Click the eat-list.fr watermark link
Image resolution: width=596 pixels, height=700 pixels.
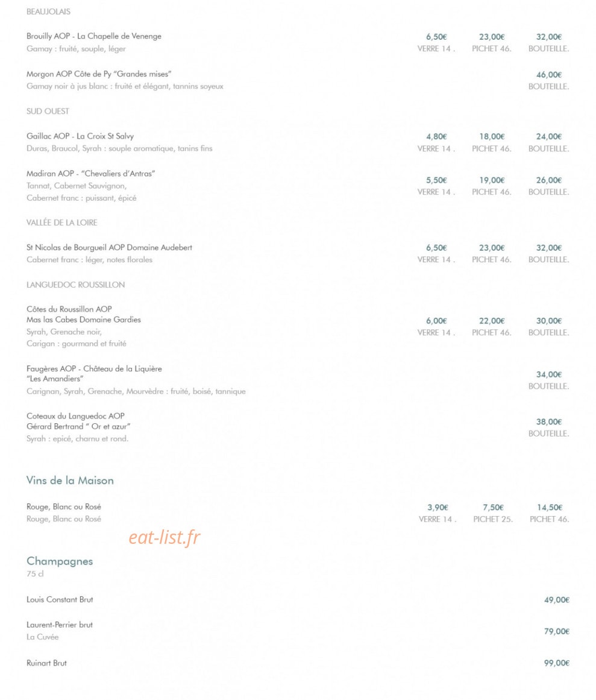pos(164,537)
